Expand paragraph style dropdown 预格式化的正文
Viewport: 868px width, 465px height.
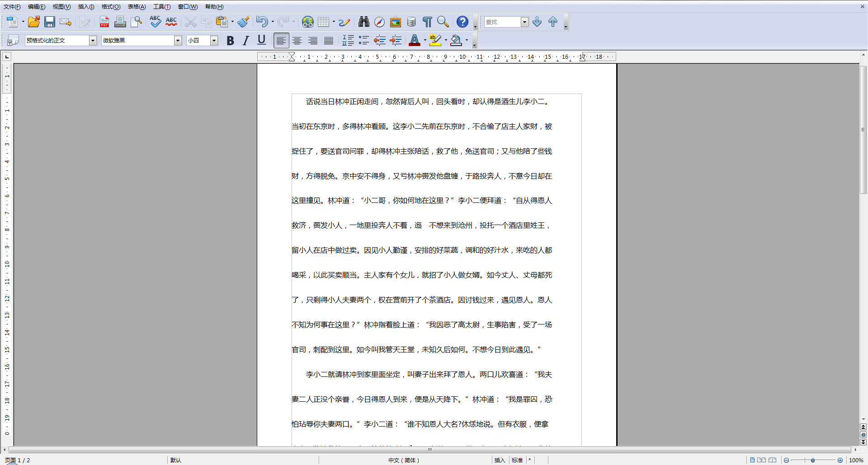click(93, 41)
